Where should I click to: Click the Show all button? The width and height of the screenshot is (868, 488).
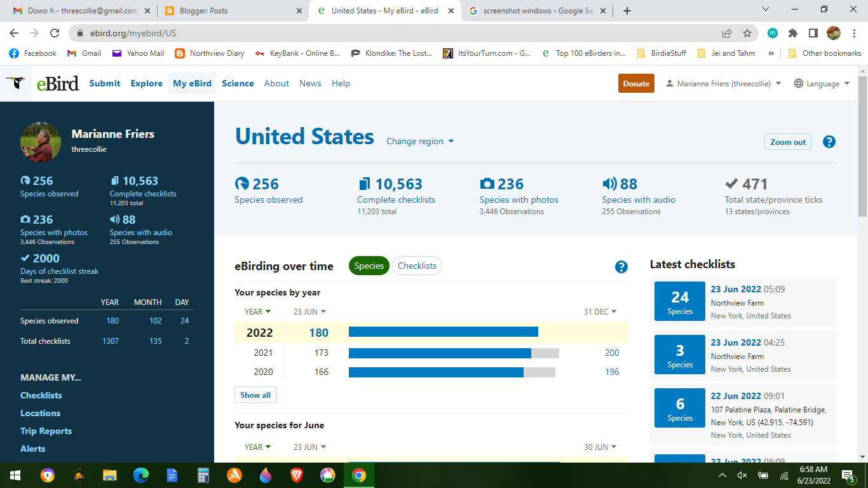coord(255,395)
